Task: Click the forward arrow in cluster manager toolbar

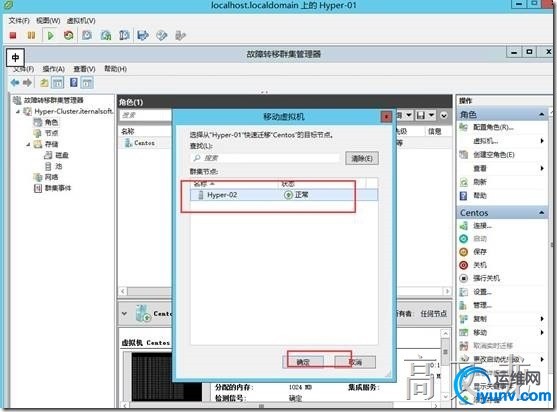Action: (x=27, y=83)
